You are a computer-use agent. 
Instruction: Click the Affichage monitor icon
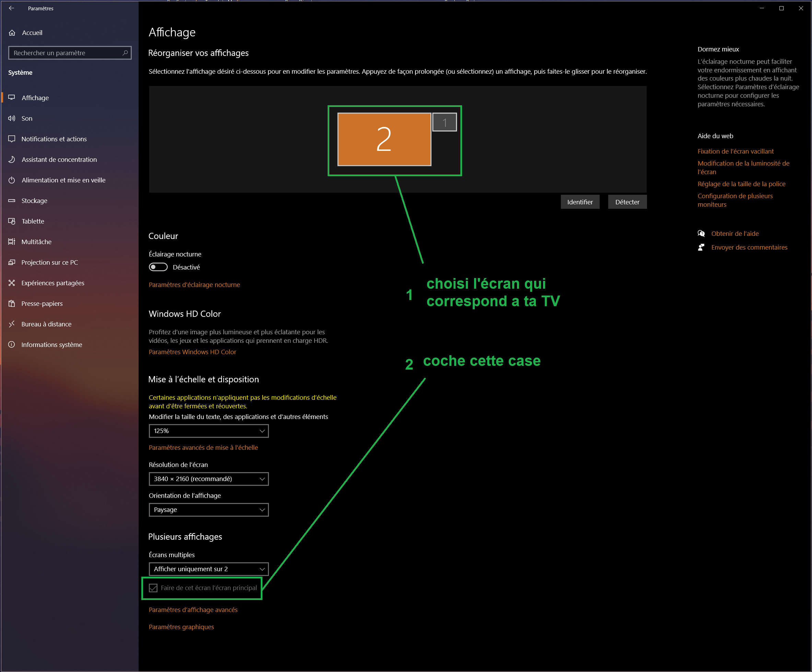12,97
